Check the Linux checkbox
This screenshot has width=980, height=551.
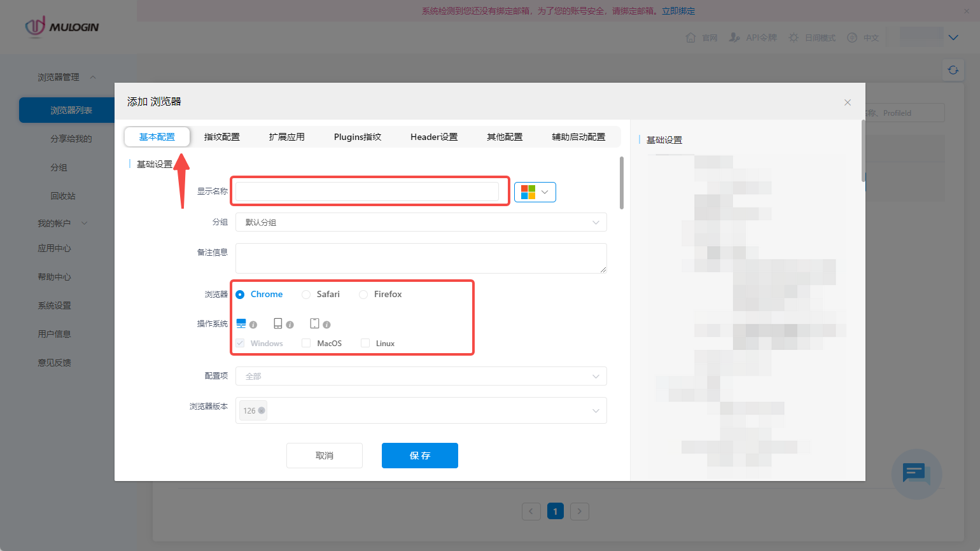point(365,343)
